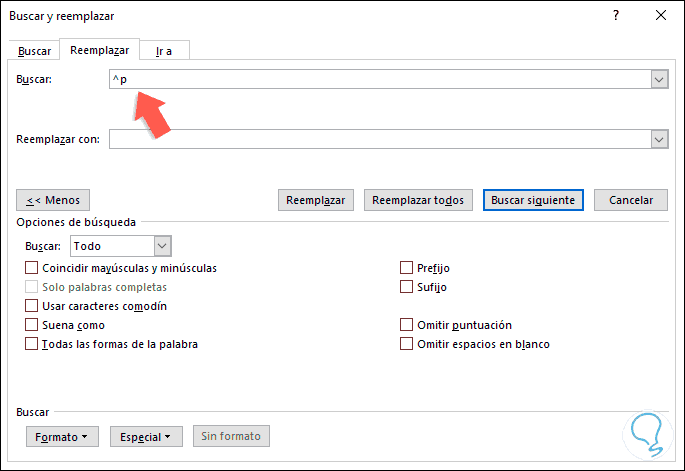The image size is (685, 471).
Task: Enable Coincidir mayúsculas y minúsculas checkbox
Action: [x=32, y=268]
